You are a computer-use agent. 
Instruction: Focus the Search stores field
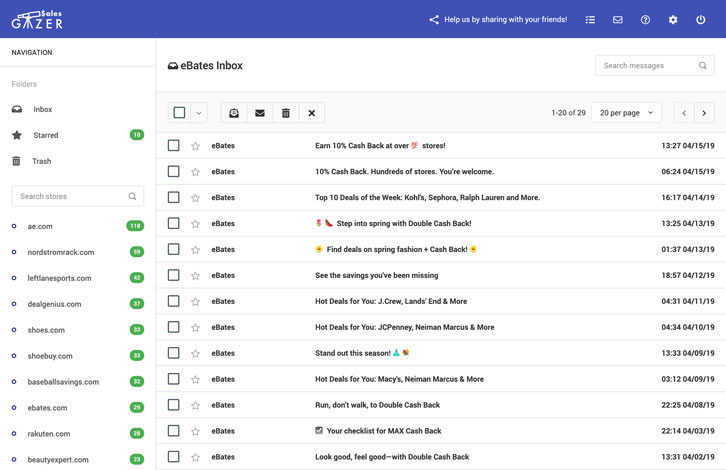(77, 196)
